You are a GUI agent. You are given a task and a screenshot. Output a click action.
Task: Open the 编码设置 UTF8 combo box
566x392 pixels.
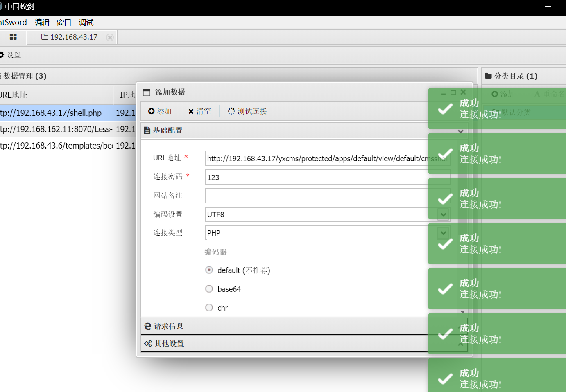[327, 214]
